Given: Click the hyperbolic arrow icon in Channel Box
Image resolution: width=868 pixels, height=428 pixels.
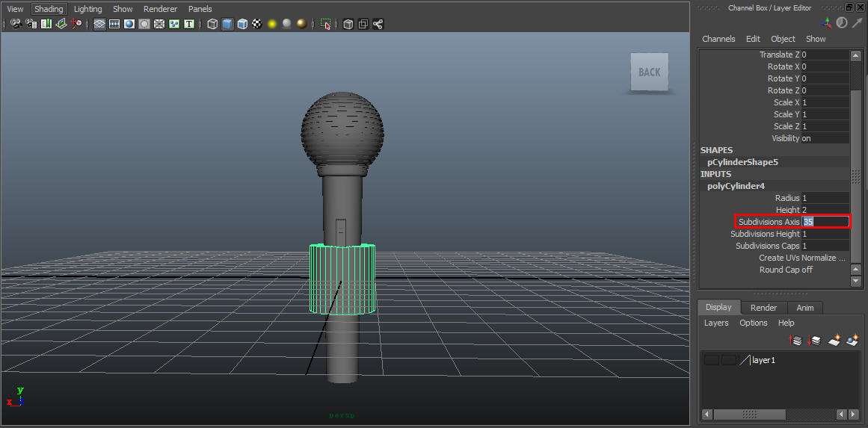Looking at the screenshot, I should (x=857, y=22).
